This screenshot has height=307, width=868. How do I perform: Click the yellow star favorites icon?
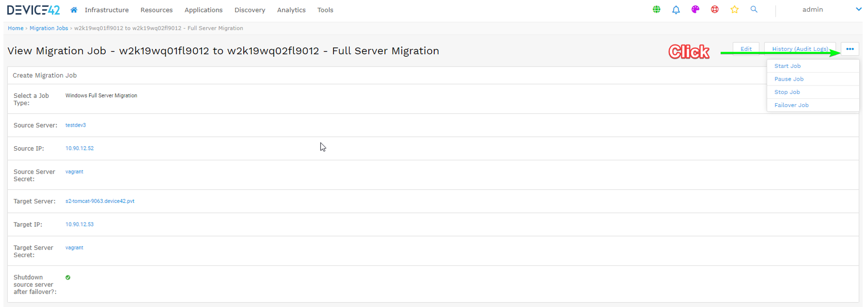734,9
